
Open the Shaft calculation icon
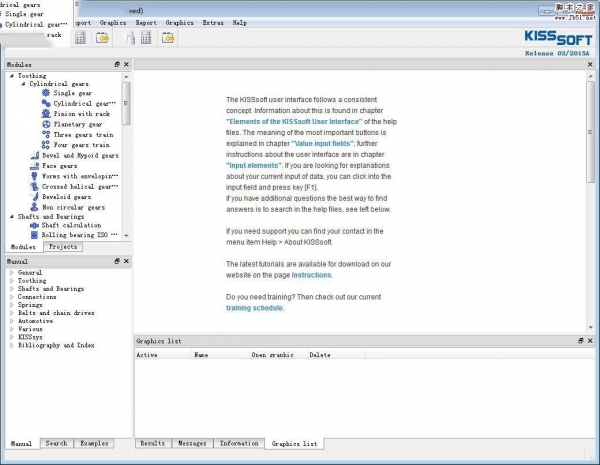click(x=34, y=225)
